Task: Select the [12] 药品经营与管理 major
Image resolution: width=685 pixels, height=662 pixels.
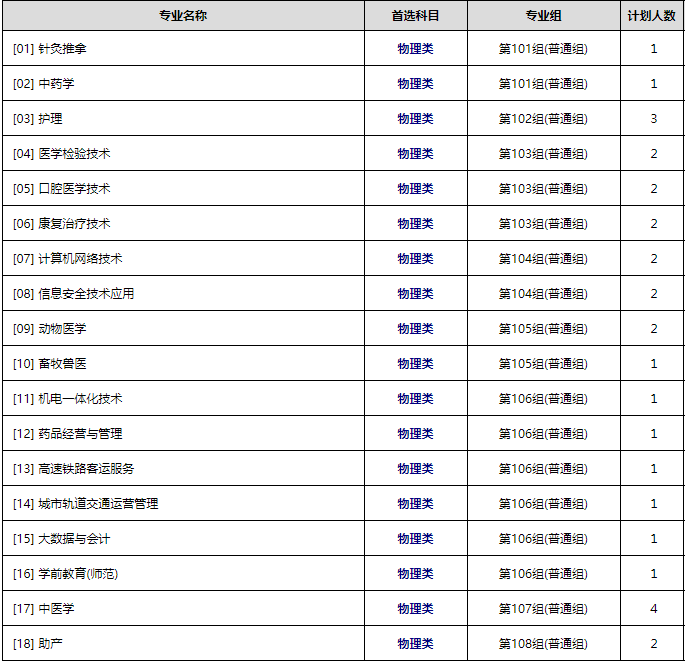Action: point(68,433)
